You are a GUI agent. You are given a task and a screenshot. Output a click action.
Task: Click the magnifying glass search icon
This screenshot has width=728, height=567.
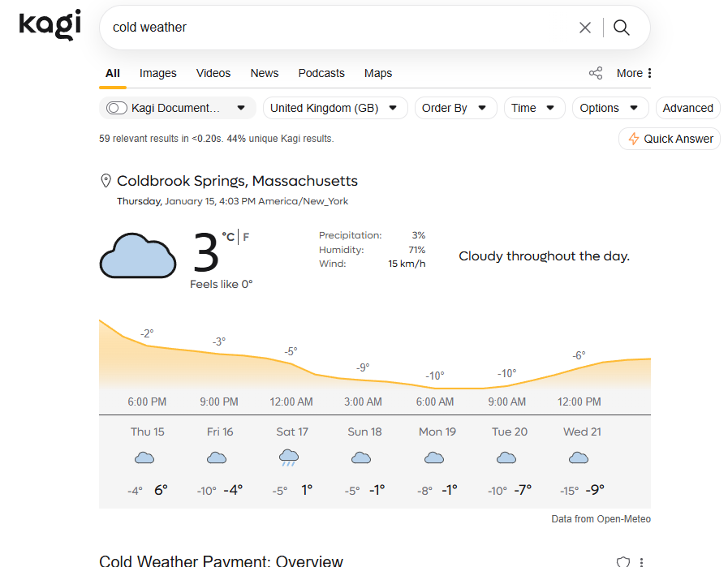coord(622,28)
